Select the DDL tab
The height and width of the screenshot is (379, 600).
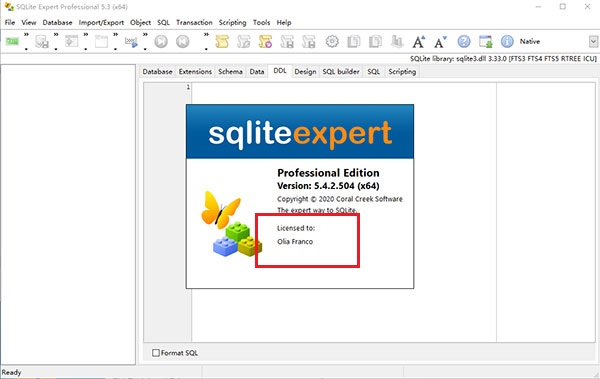pyautogui.click(x=280, y=71)
